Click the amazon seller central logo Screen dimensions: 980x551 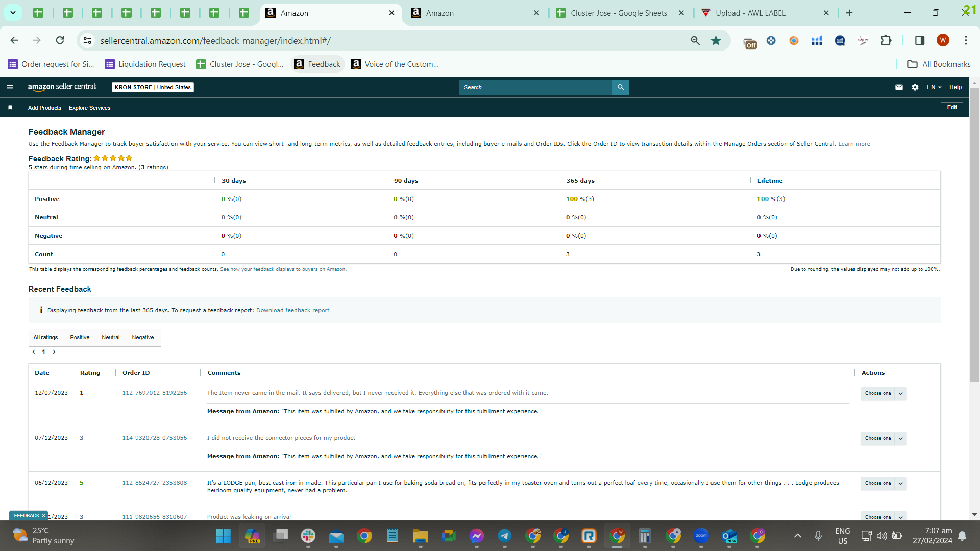(62, 87)
